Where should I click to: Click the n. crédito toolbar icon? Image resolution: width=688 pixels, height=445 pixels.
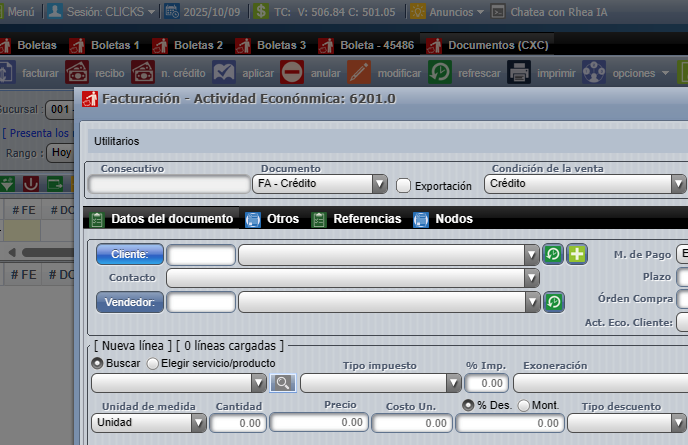(x=143, y=72)
